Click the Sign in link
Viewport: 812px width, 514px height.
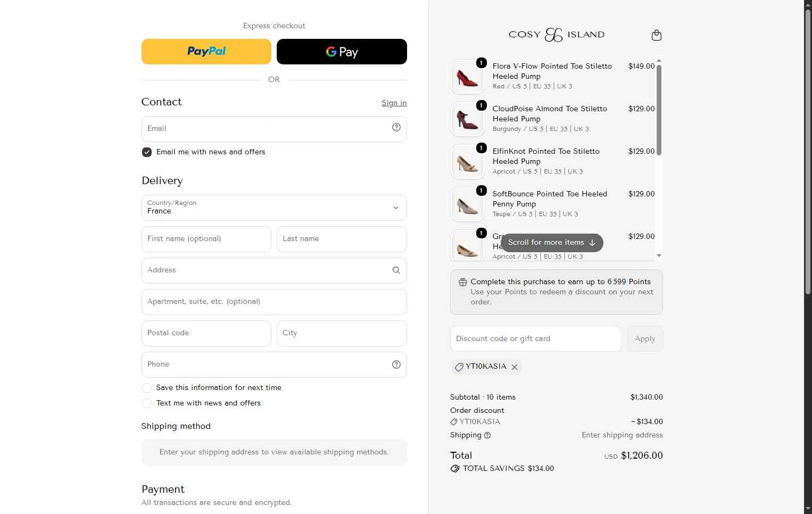coord(394,103)
